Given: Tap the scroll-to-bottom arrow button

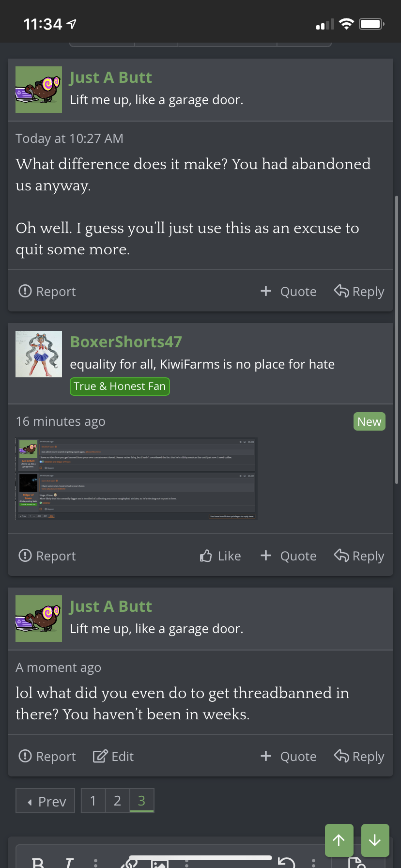Looking at the screenshot, I should click(x=375, y=840).
